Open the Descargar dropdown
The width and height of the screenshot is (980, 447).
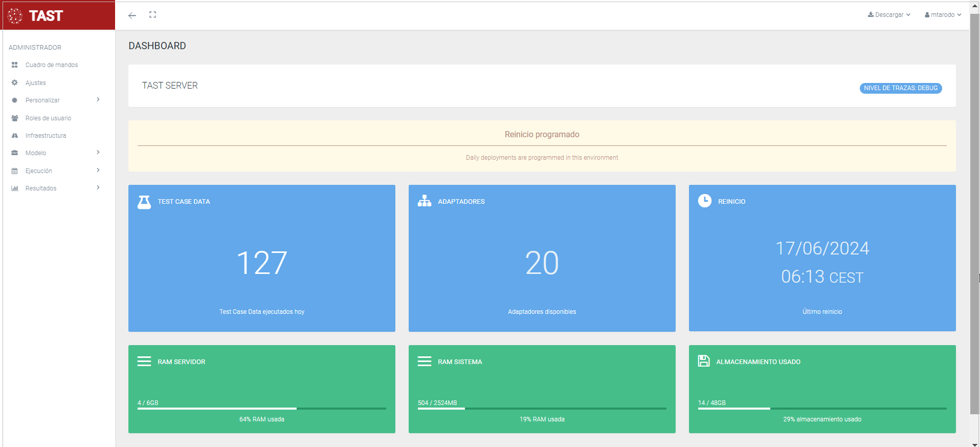click(889, 15)
